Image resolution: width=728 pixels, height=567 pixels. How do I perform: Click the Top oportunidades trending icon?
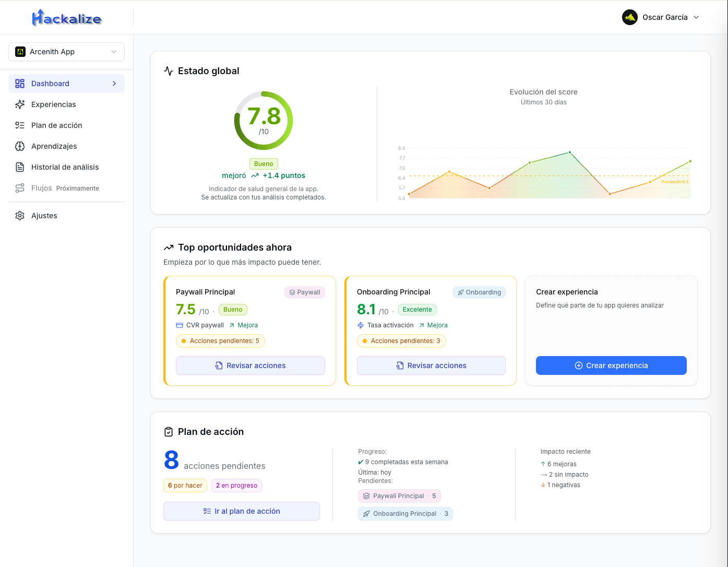(x=169, y=247)
